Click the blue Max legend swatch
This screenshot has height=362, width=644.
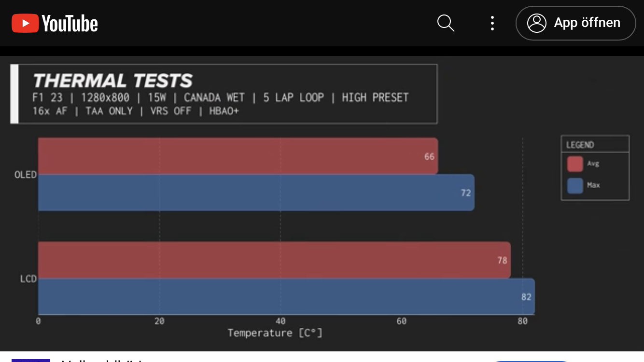(575, 186)
